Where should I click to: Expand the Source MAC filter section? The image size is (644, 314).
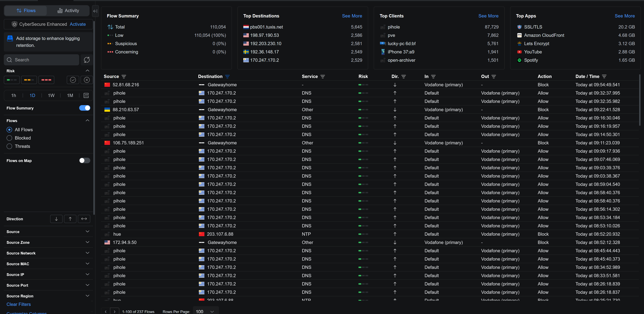[x=87, y=264]
